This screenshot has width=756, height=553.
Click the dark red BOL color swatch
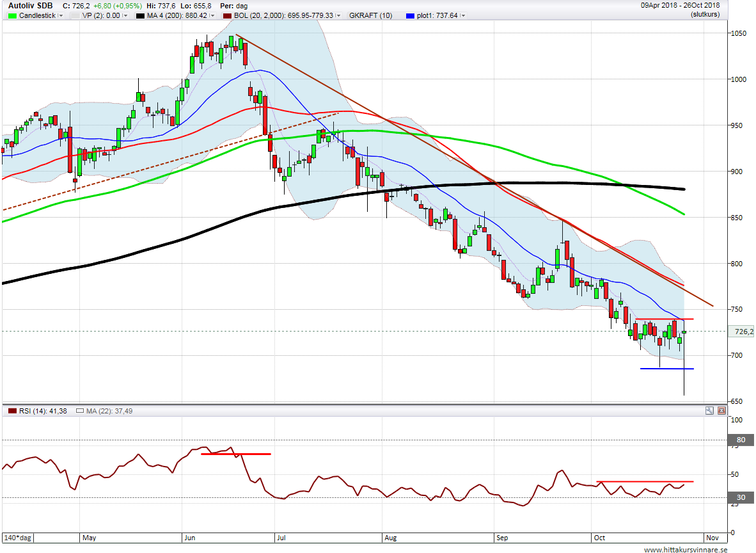[x=227, y=15]
